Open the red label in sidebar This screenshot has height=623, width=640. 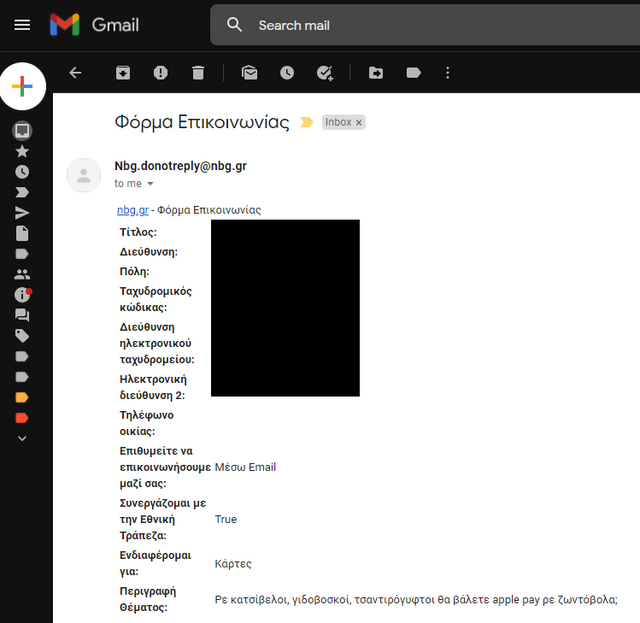[22, 418]
